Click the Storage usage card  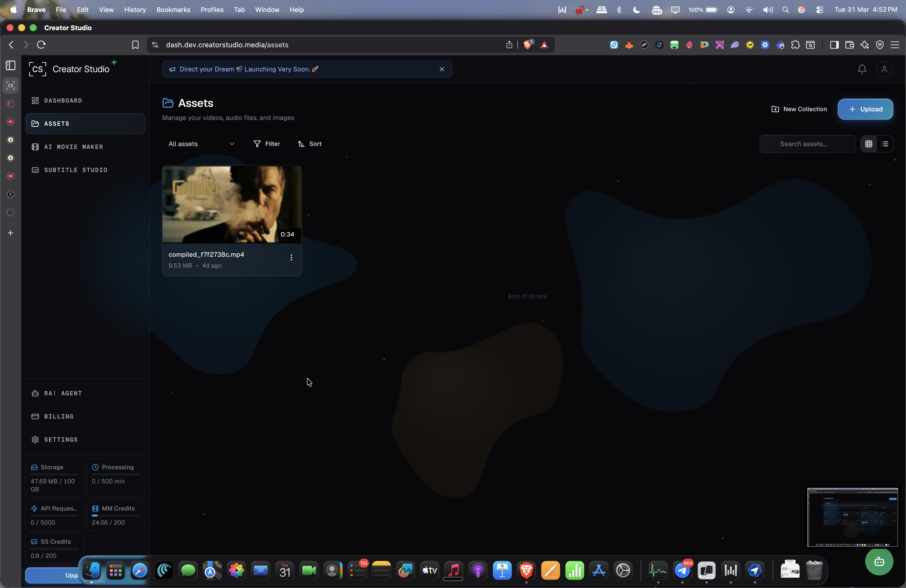54,478
